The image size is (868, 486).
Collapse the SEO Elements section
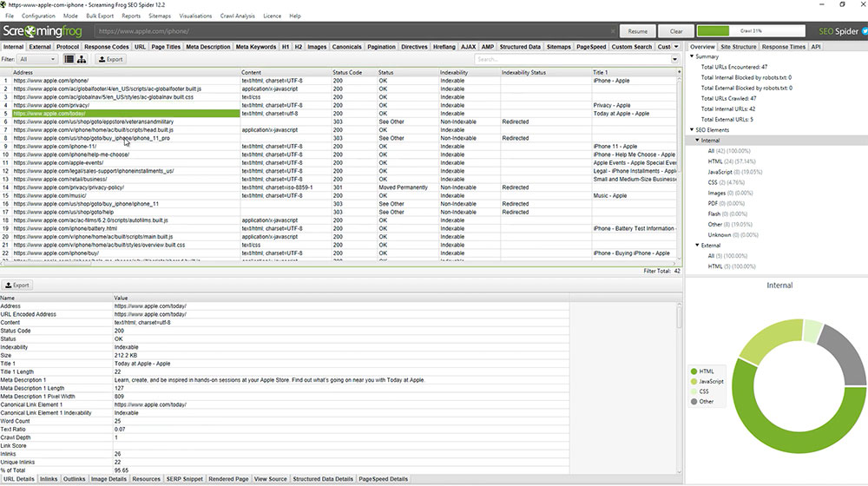point(692,129)
